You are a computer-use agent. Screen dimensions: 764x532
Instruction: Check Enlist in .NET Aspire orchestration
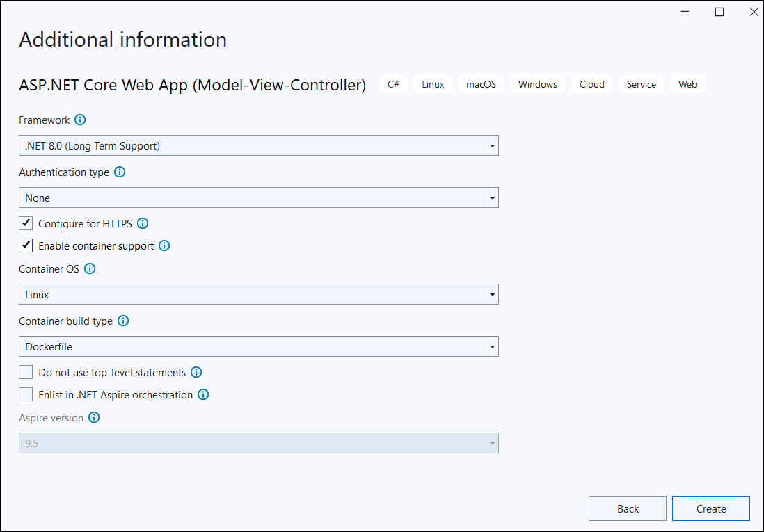26,394
